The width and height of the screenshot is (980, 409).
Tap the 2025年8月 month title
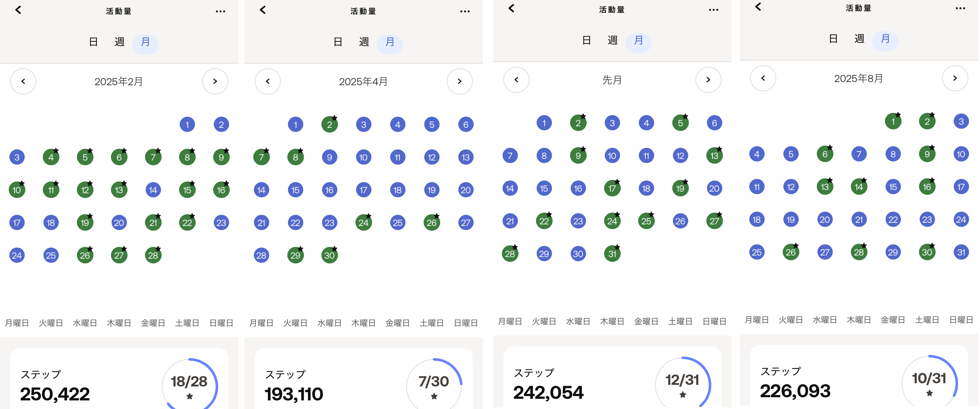coord(859,78)
